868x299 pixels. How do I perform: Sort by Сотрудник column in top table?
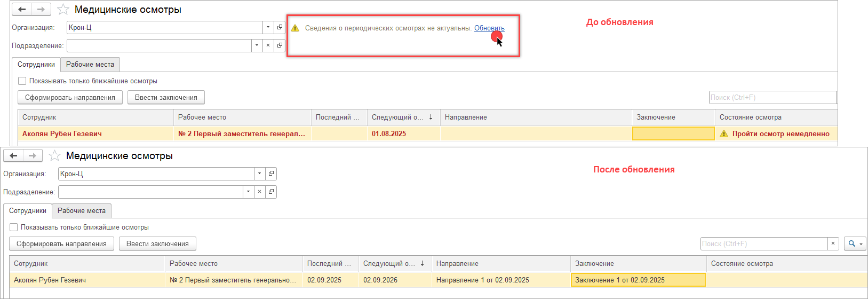(95, 117)
